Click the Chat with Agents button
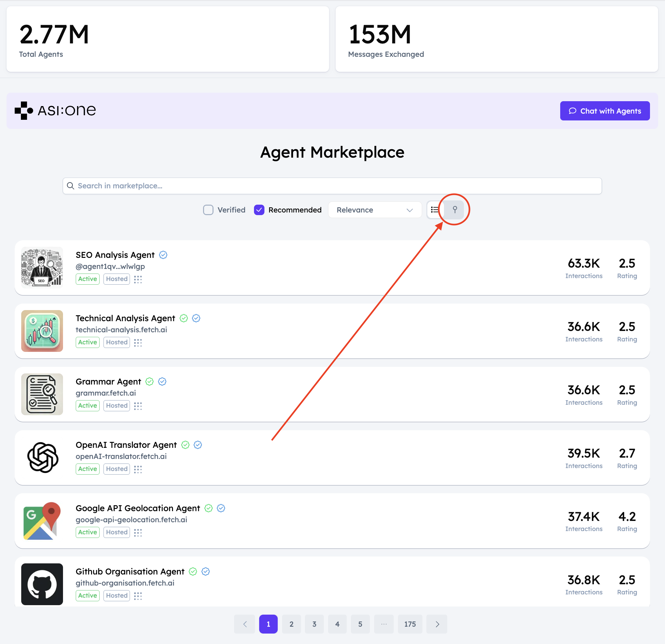 (605, 111)
